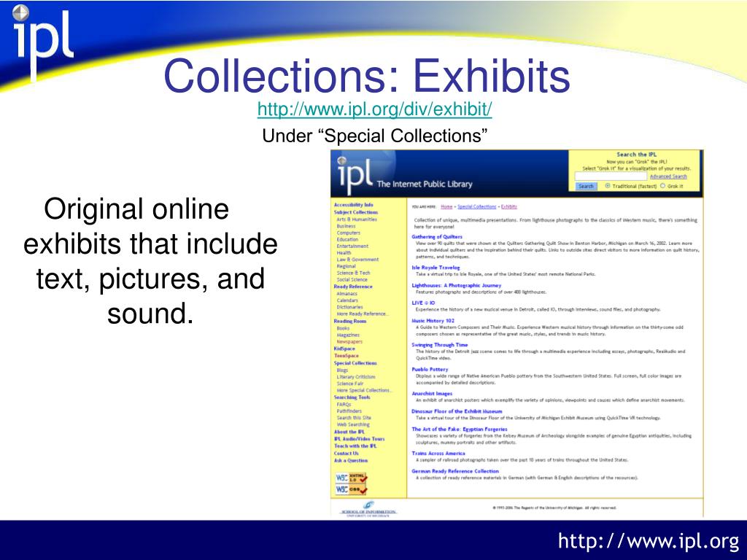Open the Advanced Search link
Screen dimensions: 747x560
click(x=668, y=176)
